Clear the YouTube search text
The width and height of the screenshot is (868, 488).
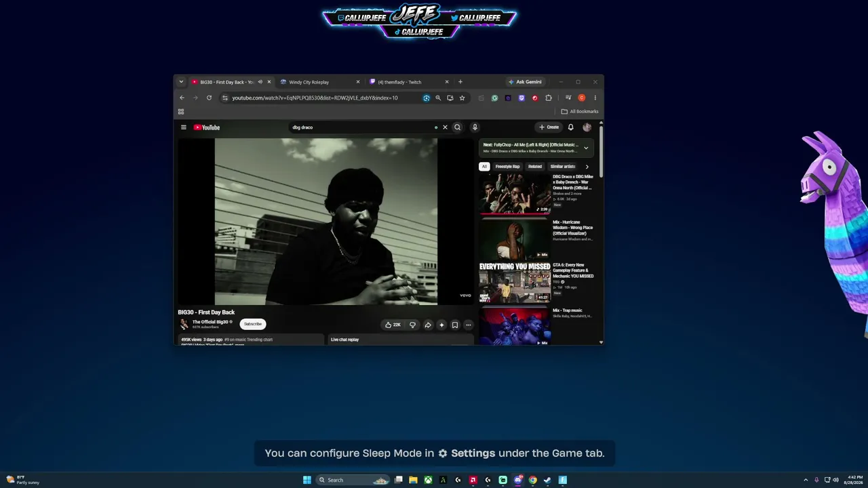point(445,127)
